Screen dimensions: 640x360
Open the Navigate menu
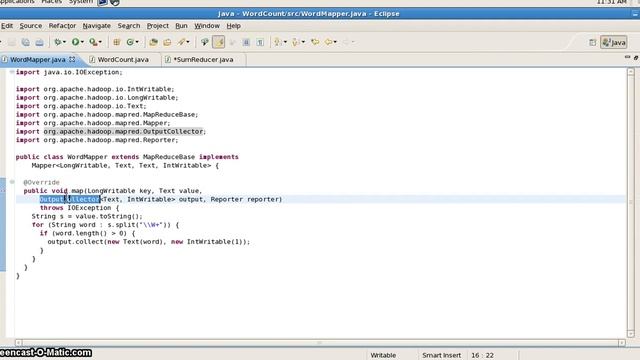click(96, 26)
